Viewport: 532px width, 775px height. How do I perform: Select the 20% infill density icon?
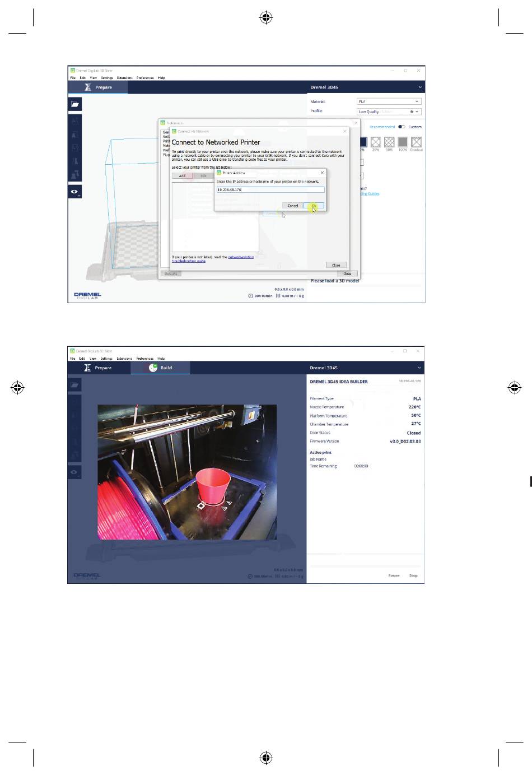(x=375, y=142)
